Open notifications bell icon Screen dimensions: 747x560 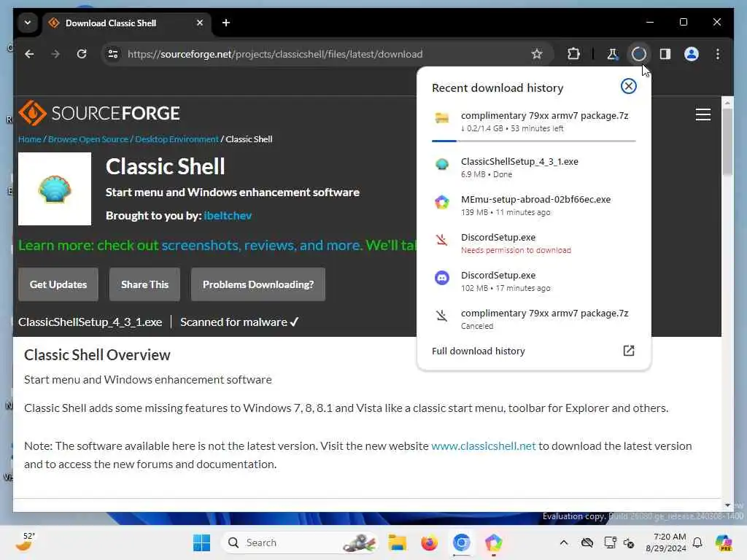tap(697, 542)
